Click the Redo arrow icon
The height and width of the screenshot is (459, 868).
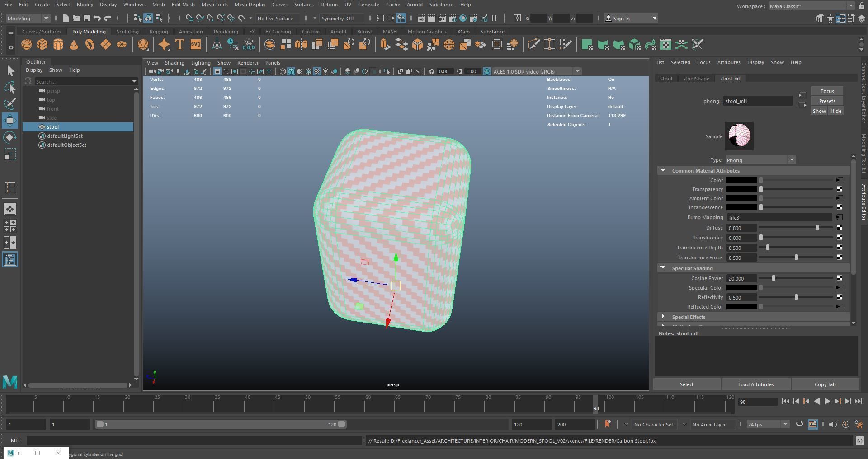tap(108, 18)
